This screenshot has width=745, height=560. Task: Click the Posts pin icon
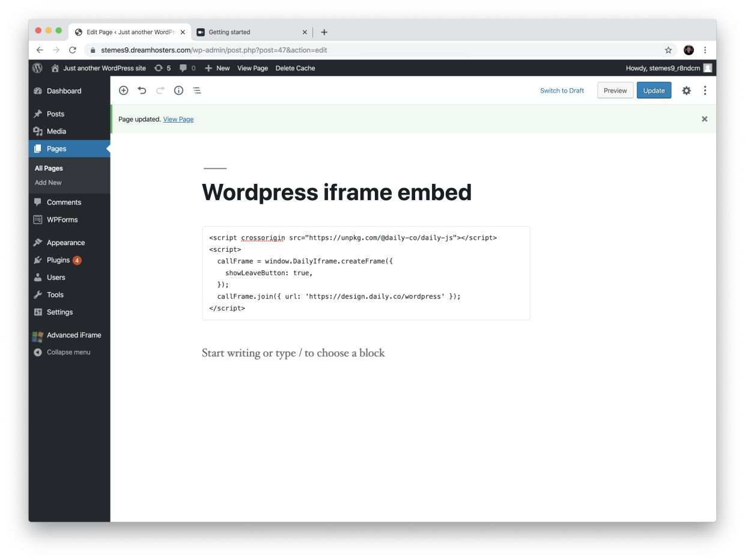pos(38,114)
